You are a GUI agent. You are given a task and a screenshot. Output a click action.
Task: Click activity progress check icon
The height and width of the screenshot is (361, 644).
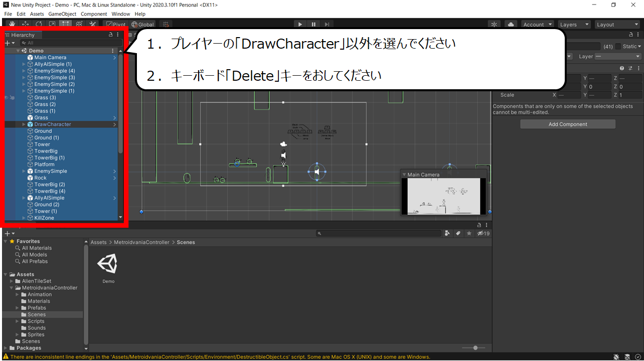(x=637, y=356)
